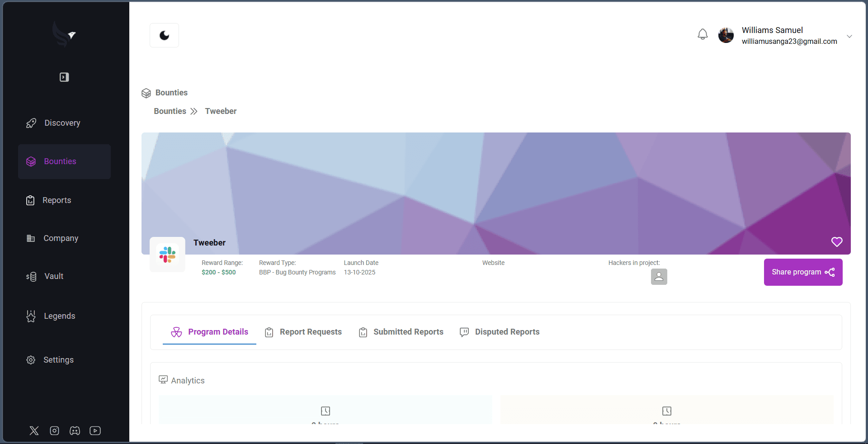Viewport: 868px width, 444px height.
Task: Click the Disputed Reports speech bubble icon
Action: [x=464, y=332]
